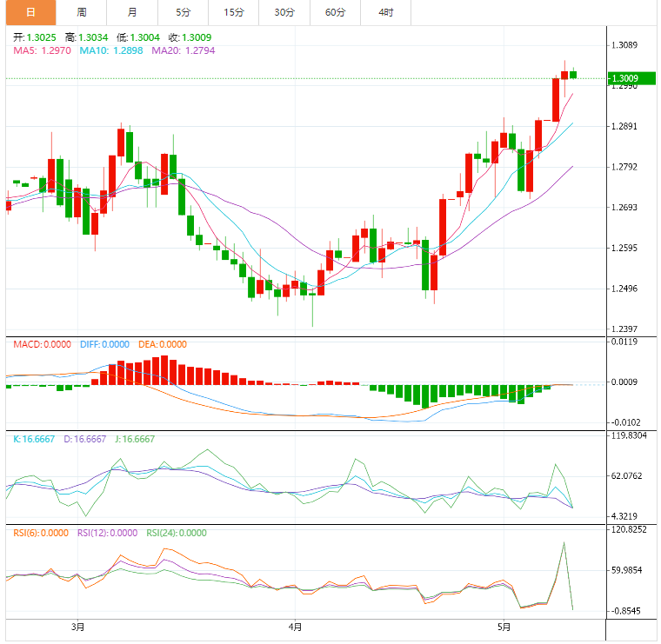Choose the 30分 timeframe tab
Viewport: 661px width, 644px height.
click(x=284, y=12)
